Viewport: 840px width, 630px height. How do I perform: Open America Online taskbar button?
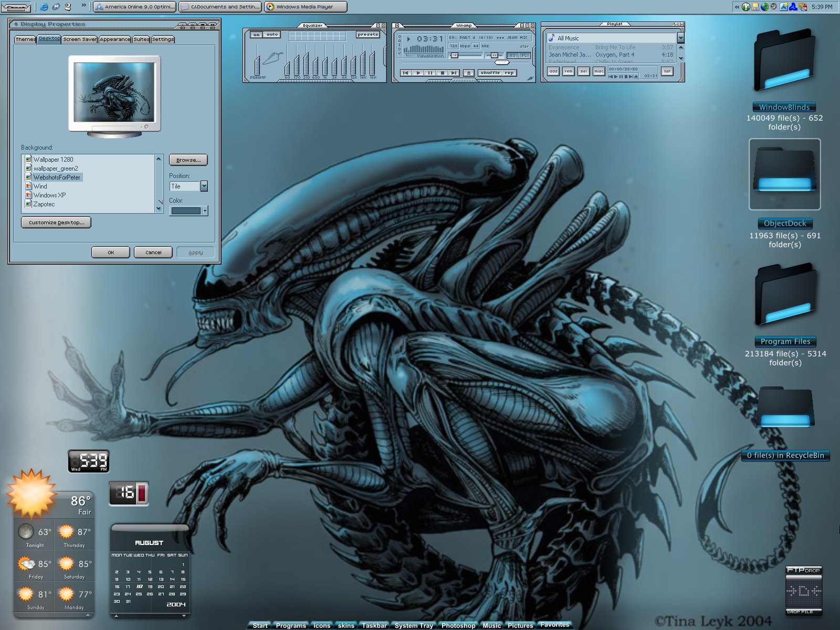point(135,7)
